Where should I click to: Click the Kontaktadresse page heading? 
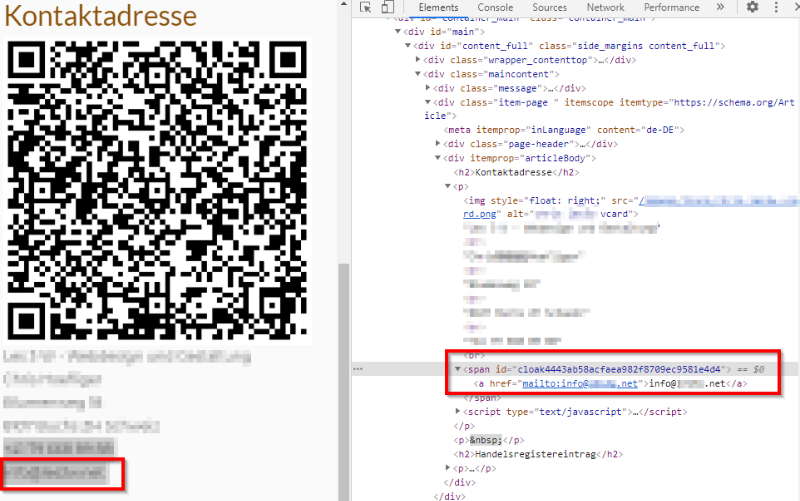[101, 15]
